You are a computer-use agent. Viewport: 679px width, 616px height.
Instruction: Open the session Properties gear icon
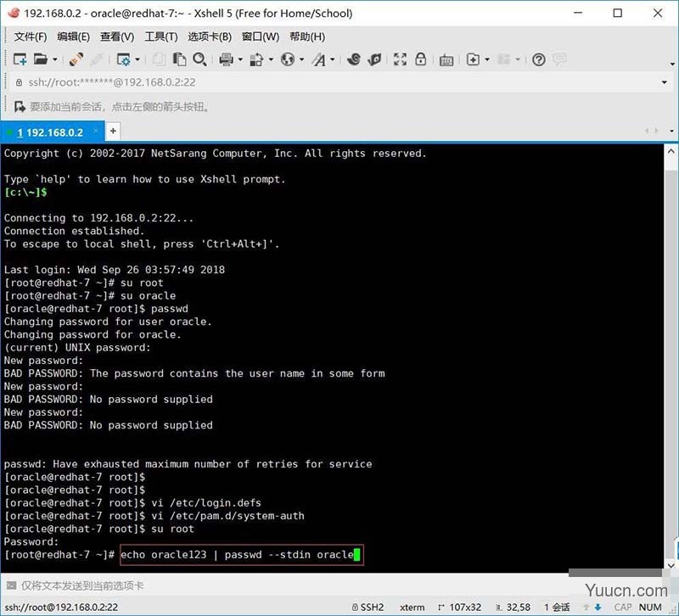[x=123, y=59]
